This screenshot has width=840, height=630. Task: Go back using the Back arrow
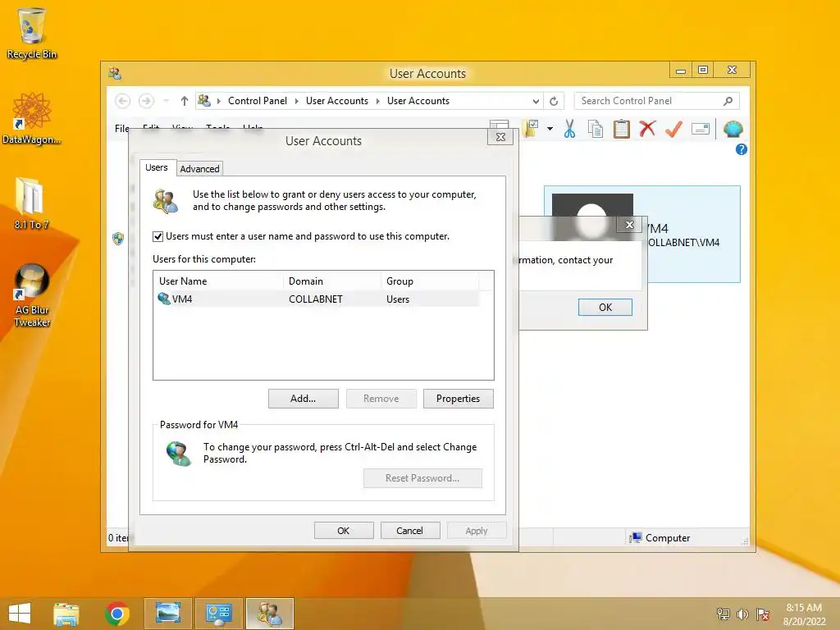123,101
